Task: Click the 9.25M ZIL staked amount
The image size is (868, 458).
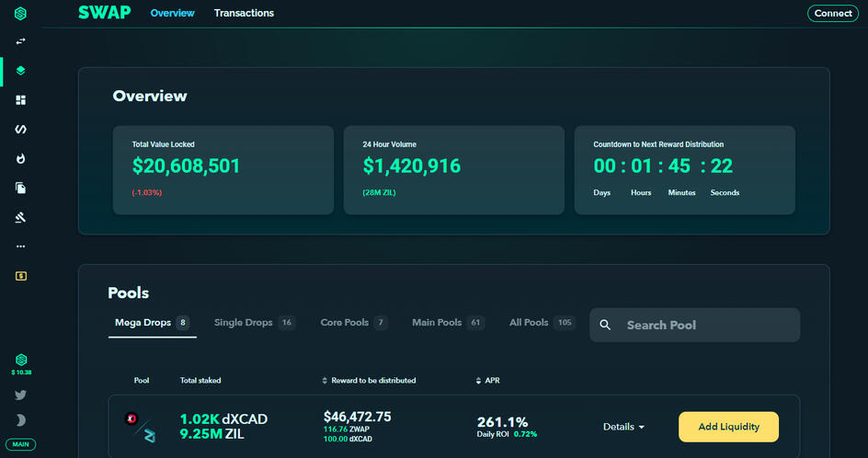Action: click(212, 434)
